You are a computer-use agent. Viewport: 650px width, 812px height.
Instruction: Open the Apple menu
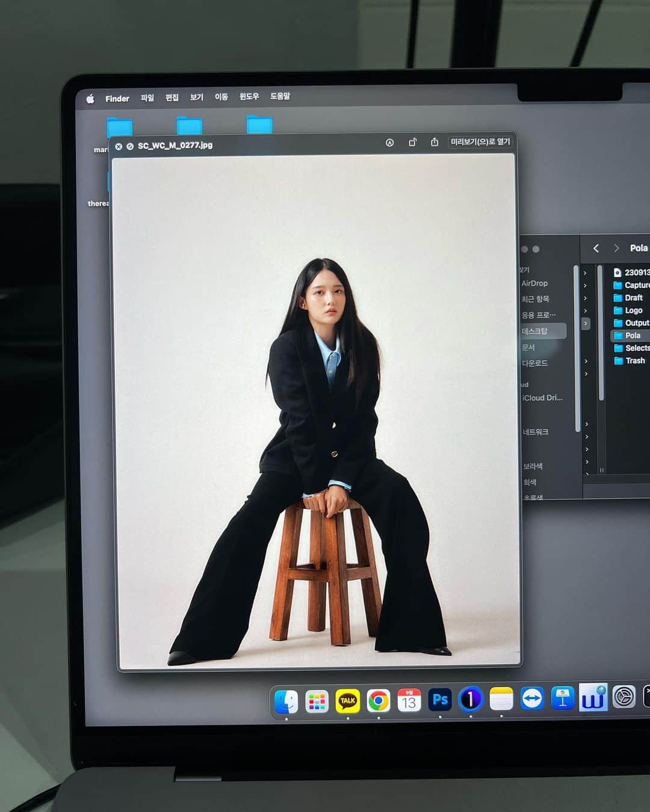[90, 99]
